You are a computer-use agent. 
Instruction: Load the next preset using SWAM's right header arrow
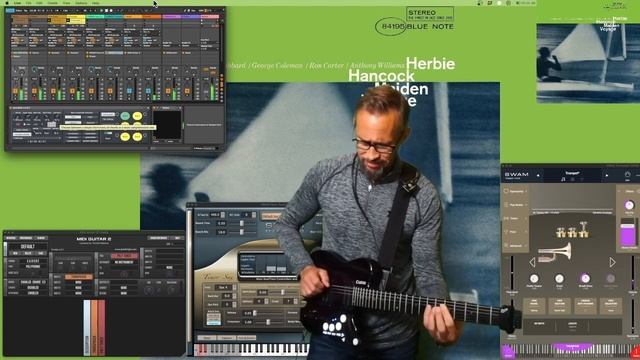[x=607, y=176]
